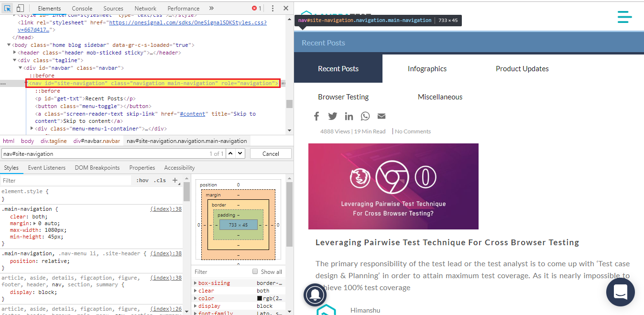Expand the box-sizing computed property
This screenshot has width=644, height=315.
[196, 283]
